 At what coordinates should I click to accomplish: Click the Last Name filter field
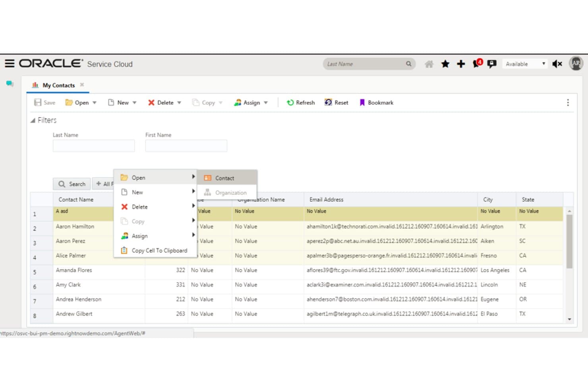94,146
